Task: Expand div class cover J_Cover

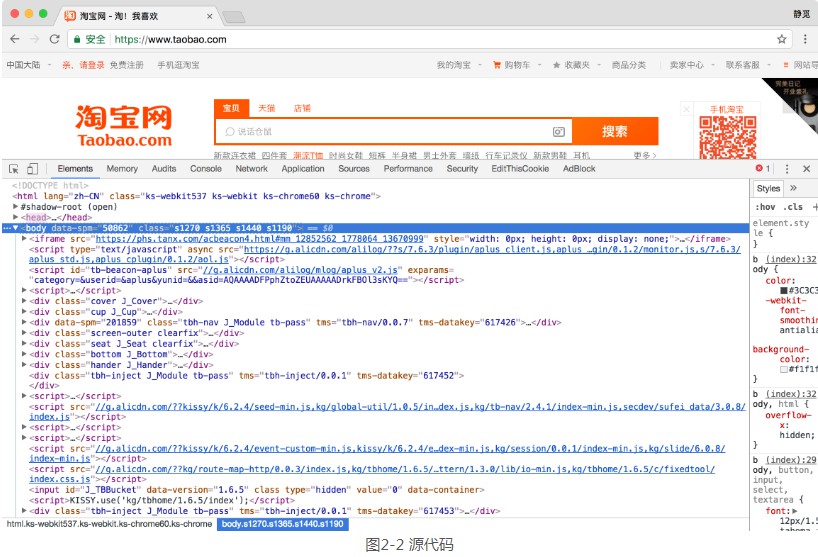Action: (24, 301)
